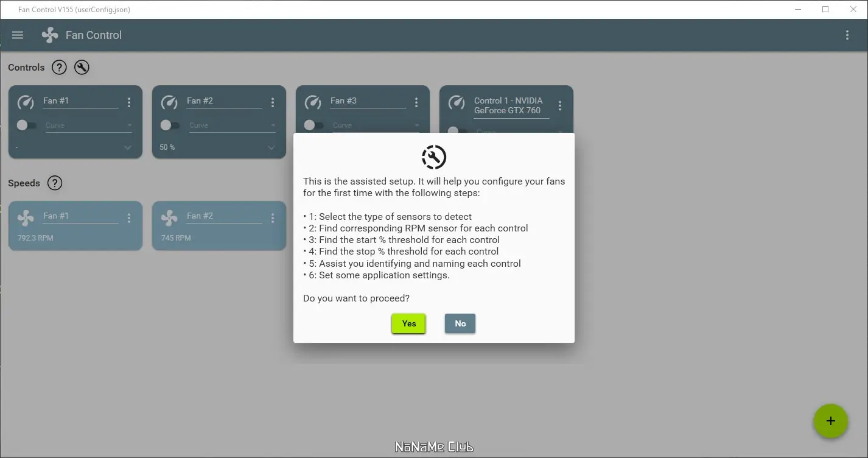Click the fan icon on Fan #1 speed card
The image size is (868, 458).
point(26,218)
